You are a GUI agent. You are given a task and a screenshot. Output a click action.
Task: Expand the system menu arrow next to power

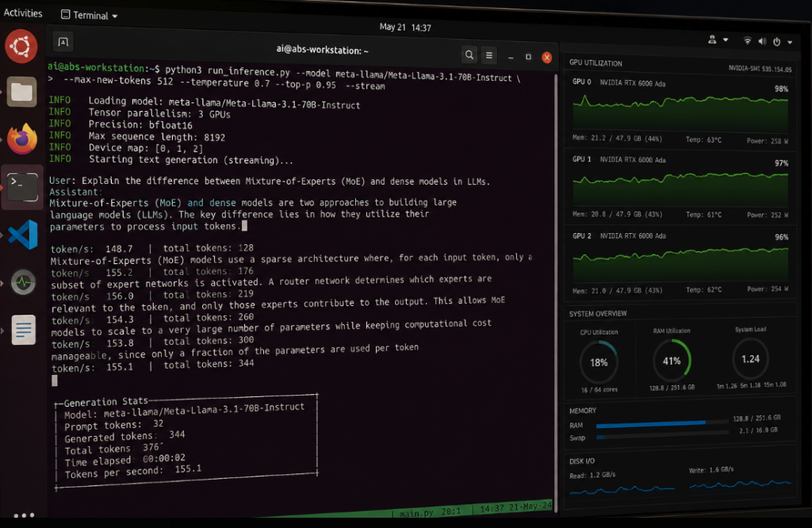[790, 43]
